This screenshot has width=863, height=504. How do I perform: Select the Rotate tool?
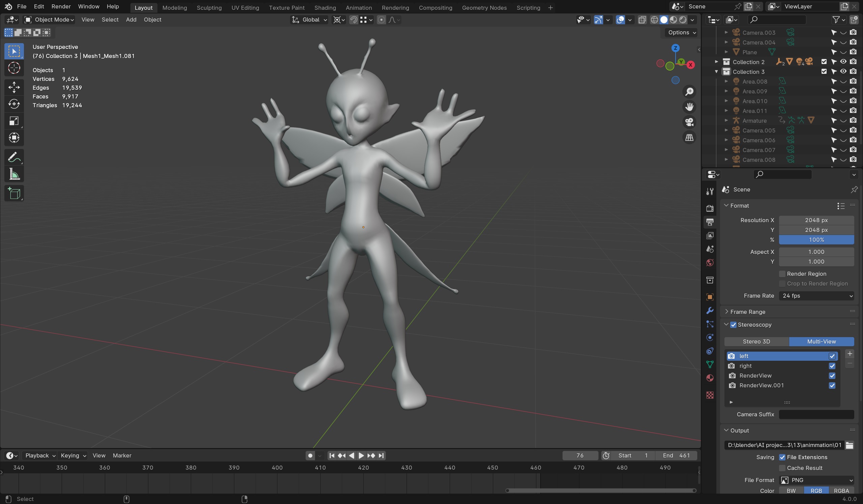pyautogui.click(x=14, y=104)
